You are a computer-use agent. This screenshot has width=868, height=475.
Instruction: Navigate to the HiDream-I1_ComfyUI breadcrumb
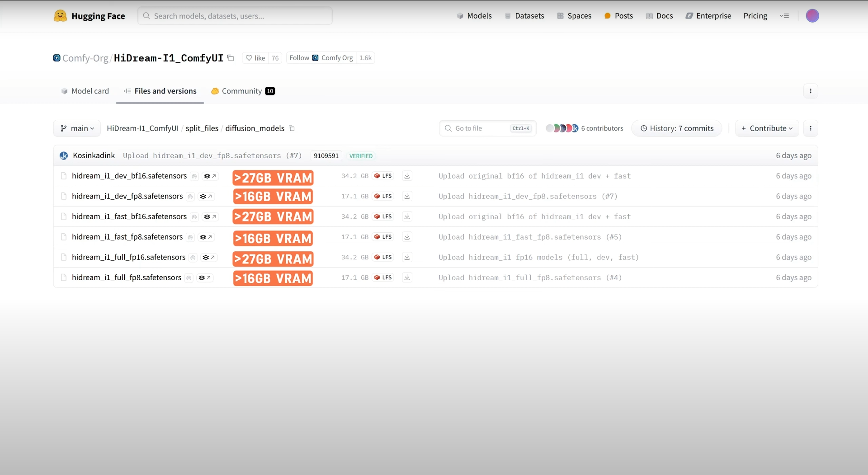coord(143,128)
